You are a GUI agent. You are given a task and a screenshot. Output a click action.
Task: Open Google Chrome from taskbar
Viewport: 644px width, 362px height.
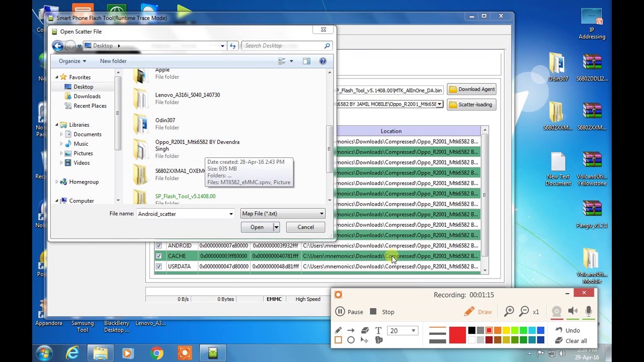pos(156,353)
